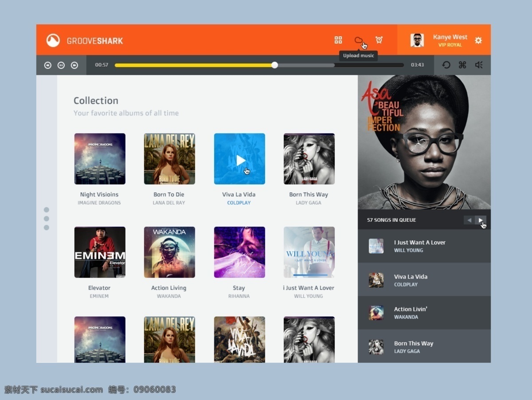532x400 pixels.
Task: Click the elapsed time "00:57"
Action: [102, 65]
